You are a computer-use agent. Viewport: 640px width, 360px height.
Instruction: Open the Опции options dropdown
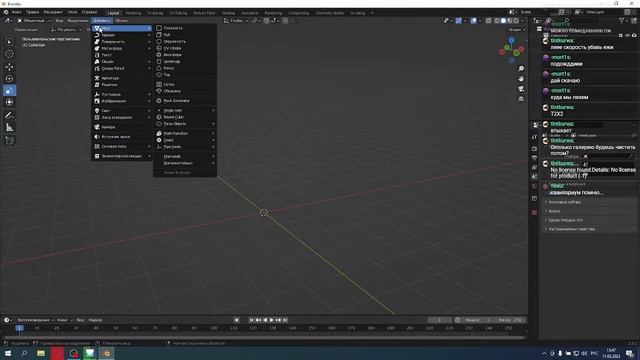516,29
